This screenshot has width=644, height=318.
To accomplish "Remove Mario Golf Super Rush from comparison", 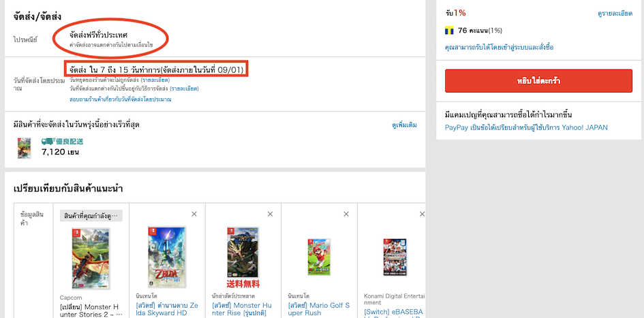I will point(346,214).
